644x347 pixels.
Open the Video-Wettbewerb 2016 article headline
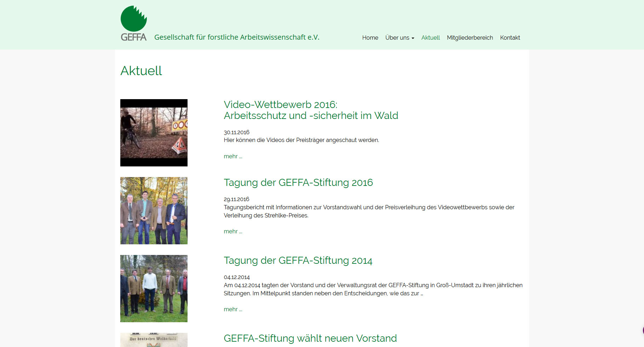click(x=311, y=110)
